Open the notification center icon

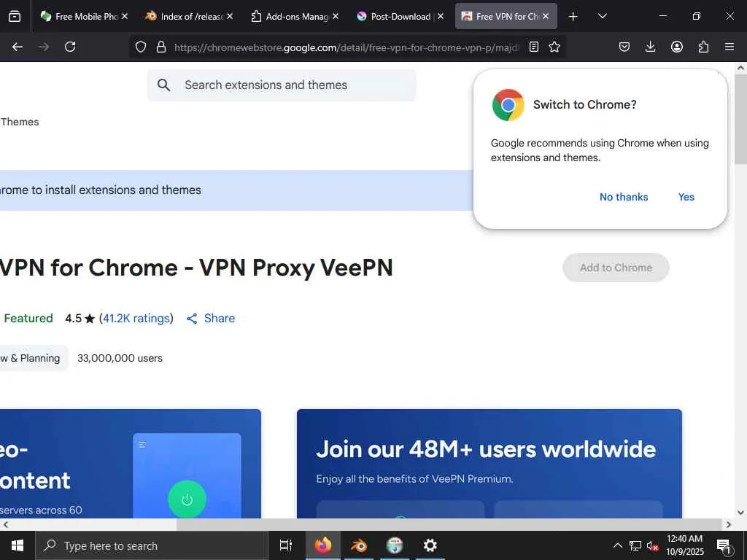point(724,545)
